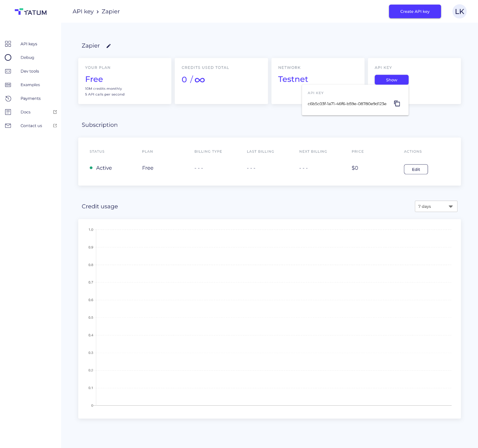Open Contact us external link arrow icon
The image size is (478, 448).
(55, 126)
